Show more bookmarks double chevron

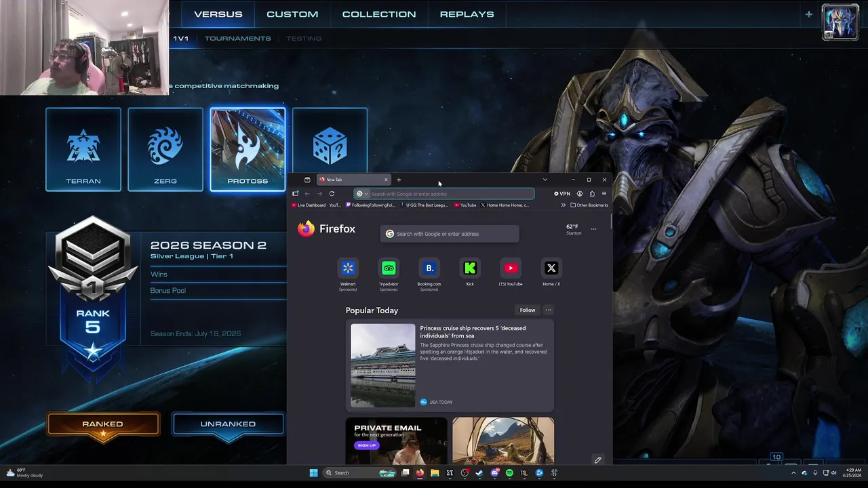pos(563,205)
